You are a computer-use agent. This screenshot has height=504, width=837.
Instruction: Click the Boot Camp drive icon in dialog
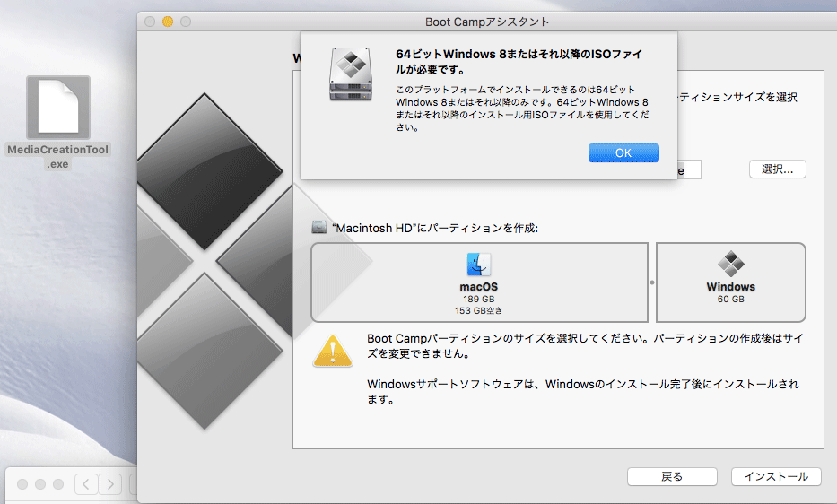tap(351, 74)
